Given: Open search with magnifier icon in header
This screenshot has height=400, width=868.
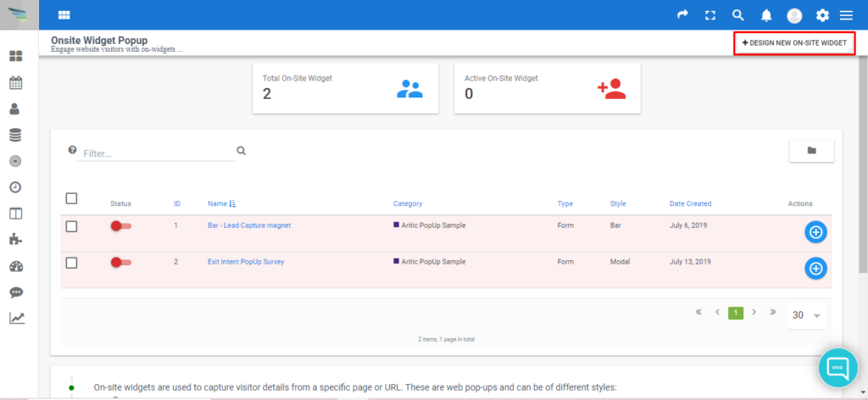Looking at the screenshot, I should 738,15.
